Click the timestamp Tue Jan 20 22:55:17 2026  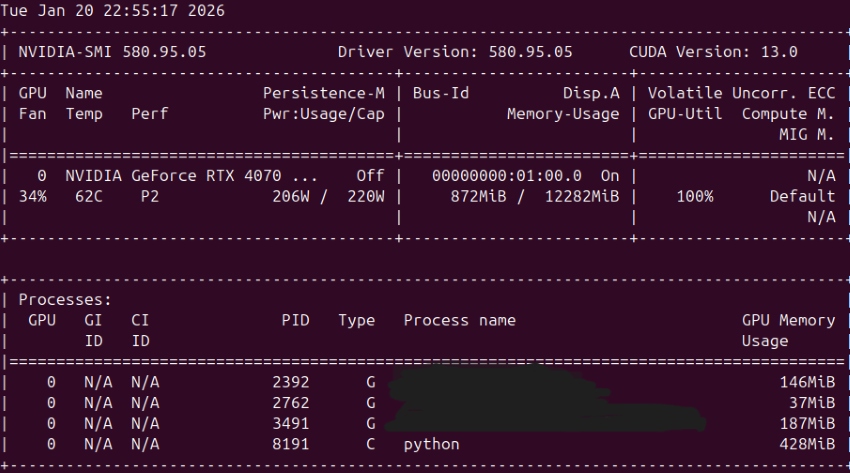click(x=112, y=11)
